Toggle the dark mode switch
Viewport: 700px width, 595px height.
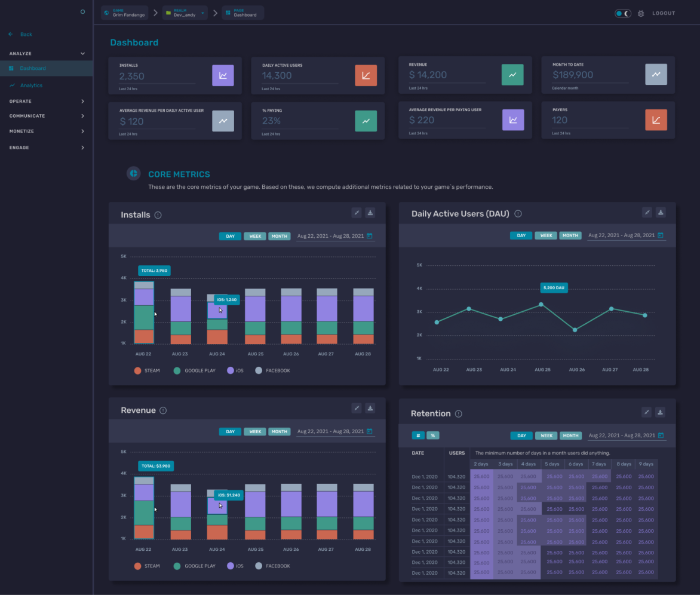pos(623,13)
